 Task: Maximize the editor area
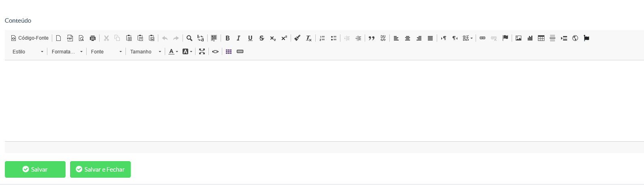pos(202,51)
